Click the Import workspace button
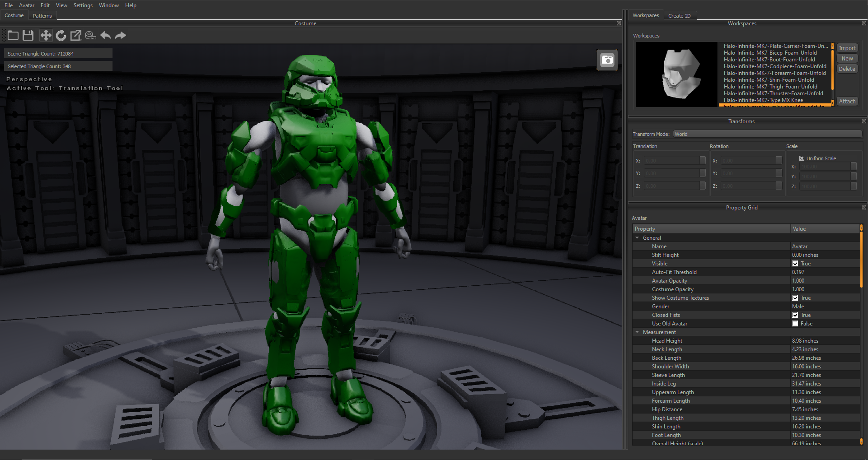 pos(847,48)
